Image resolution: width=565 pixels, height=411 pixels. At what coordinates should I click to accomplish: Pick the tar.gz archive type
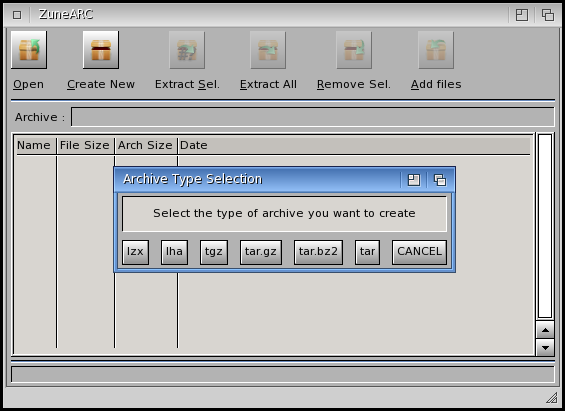coord(261,252)
